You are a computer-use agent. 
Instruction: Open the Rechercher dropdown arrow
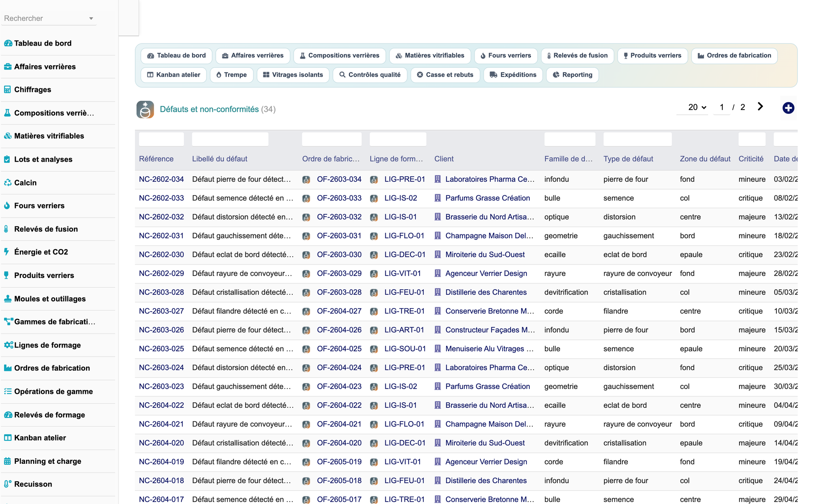point(91,18)
